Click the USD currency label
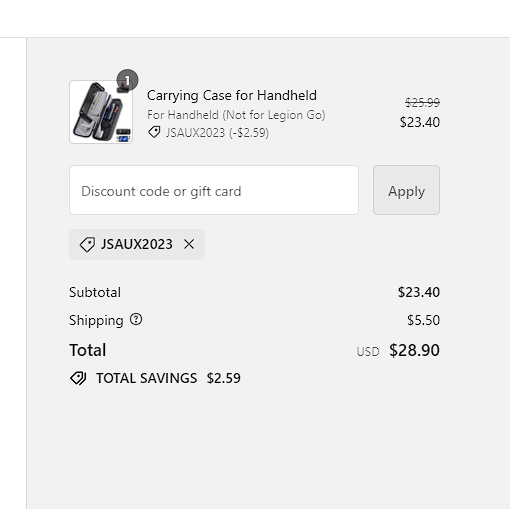The height and width of the screenshot is (509, 510). [368, 352]
